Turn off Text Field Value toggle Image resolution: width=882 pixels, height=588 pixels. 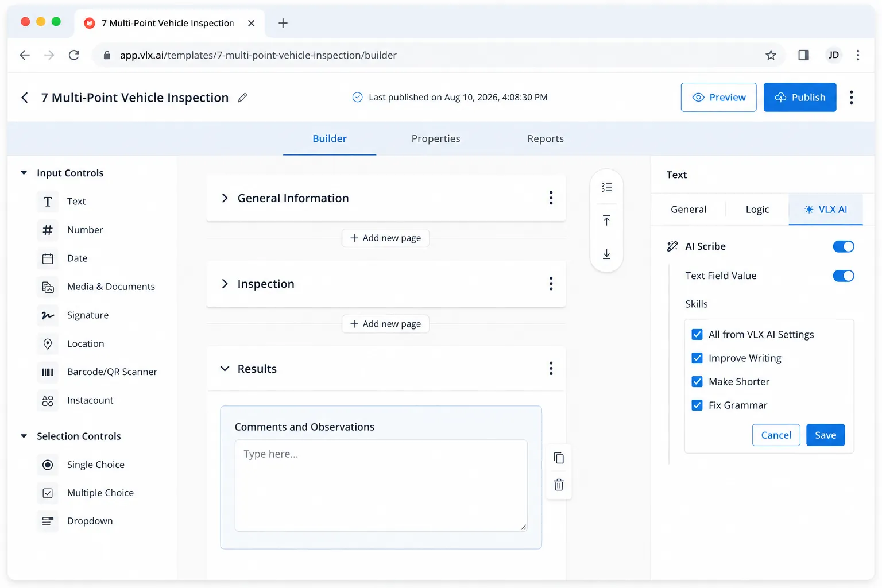844,276
